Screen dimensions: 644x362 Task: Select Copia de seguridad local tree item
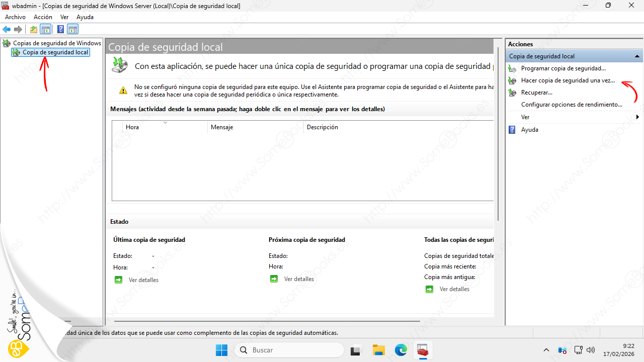(x=55, y=52)
